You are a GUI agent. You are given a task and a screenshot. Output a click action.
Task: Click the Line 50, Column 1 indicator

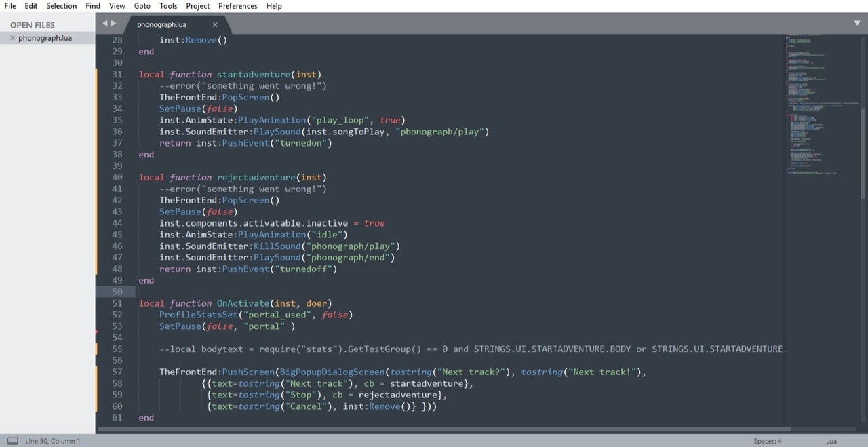[x=53, y=441]
